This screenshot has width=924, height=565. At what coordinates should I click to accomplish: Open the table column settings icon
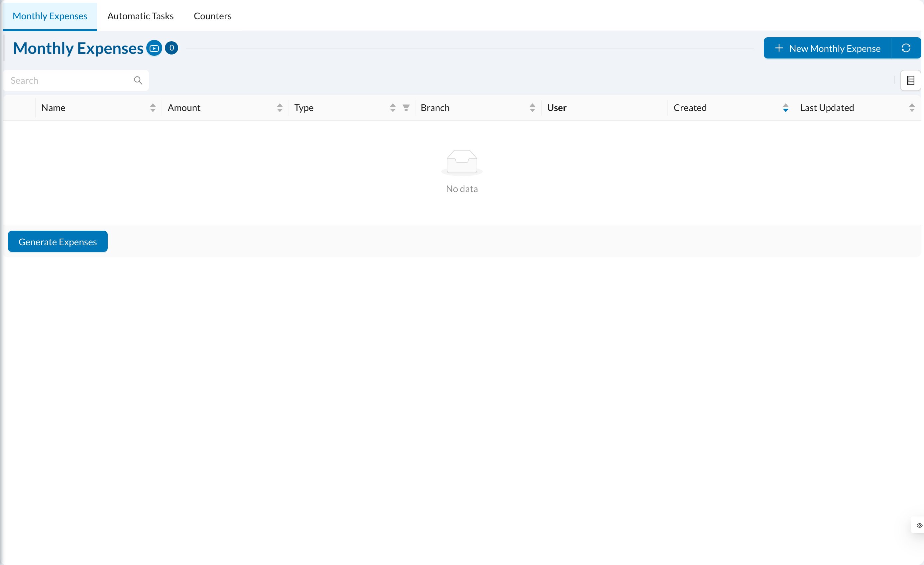tap(910, 81)
